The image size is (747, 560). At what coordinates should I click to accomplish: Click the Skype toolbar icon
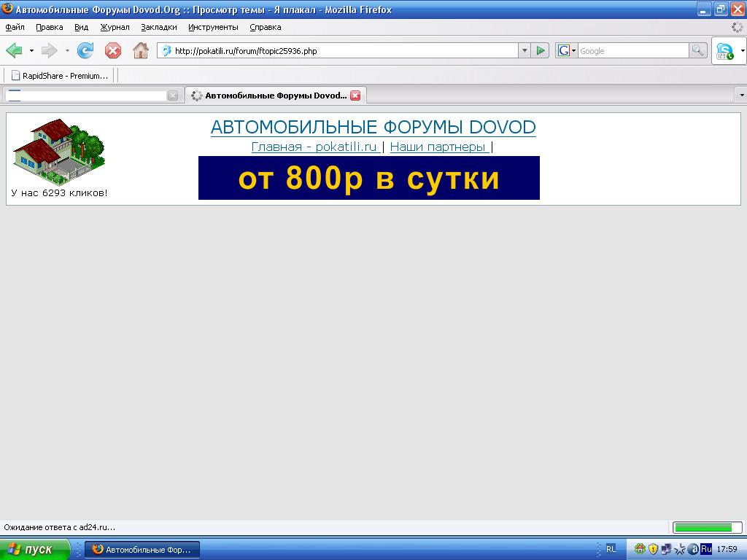tap(724, 51)
